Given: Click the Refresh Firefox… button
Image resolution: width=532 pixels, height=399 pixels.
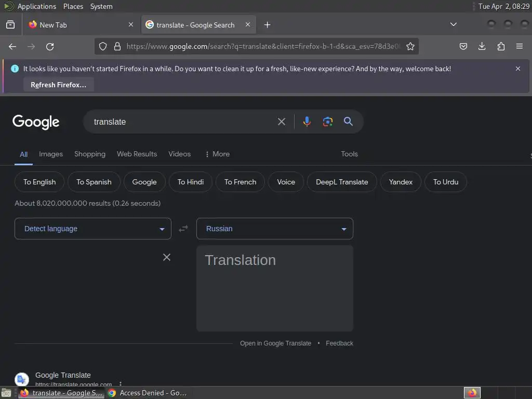Looking at the screenshot, I should [59, 85].
